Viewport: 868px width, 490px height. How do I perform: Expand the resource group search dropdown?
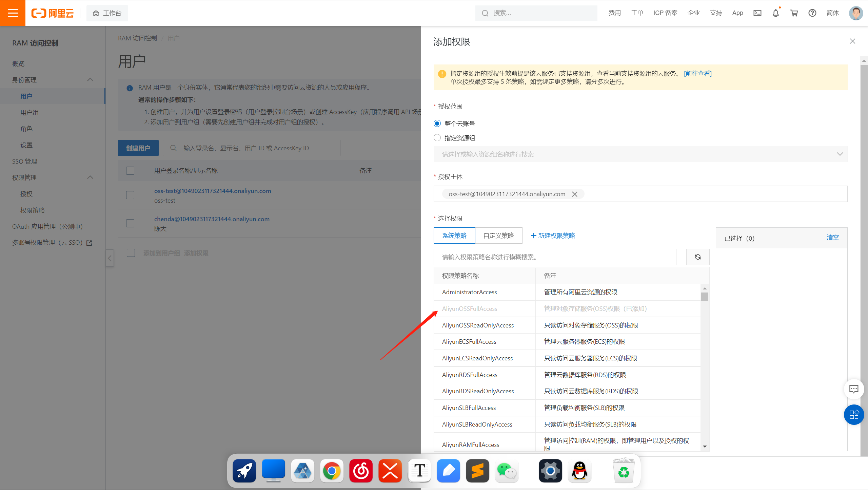pos(840,154)
